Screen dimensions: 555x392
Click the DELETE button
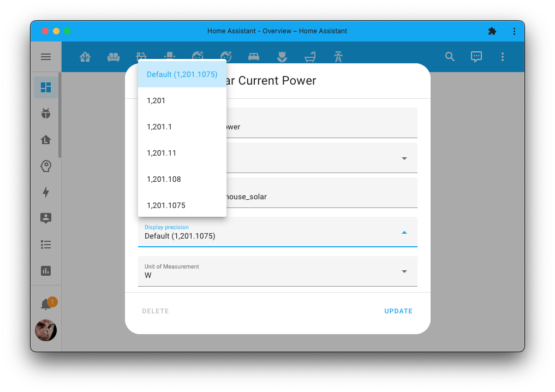click(156, 311)
